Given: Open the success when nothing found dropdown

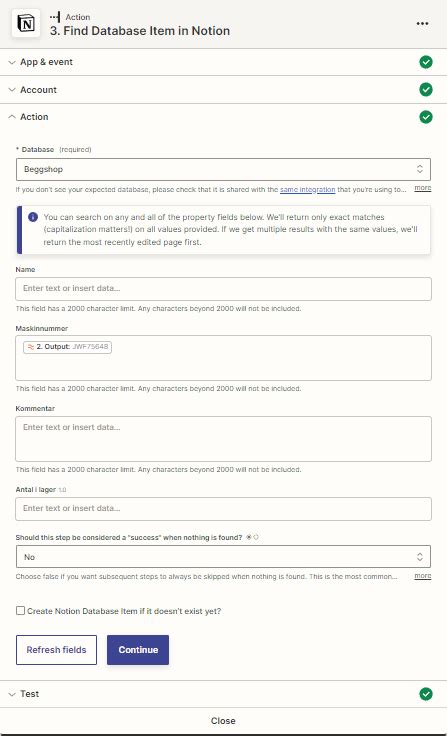Looking at the screenshot, I should pyautogui.click(x=224, y=557).
